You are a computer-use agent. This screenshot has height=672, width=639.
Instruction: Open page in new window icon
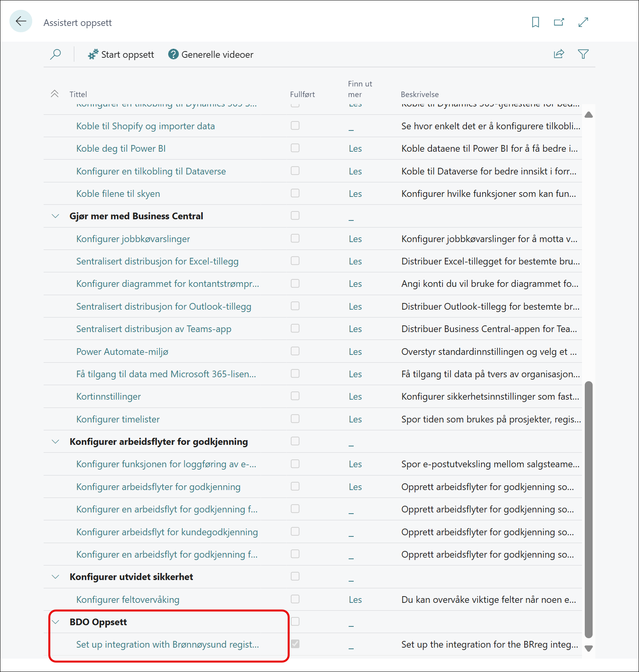559,22
